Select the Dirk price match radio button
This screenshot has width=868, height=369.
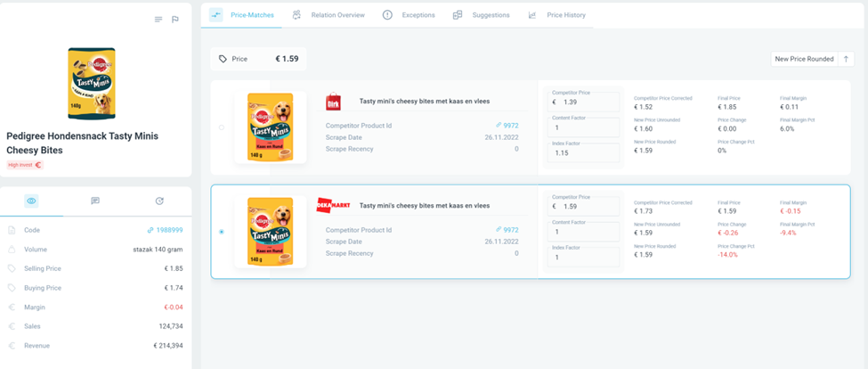click(x=222, y=127)
